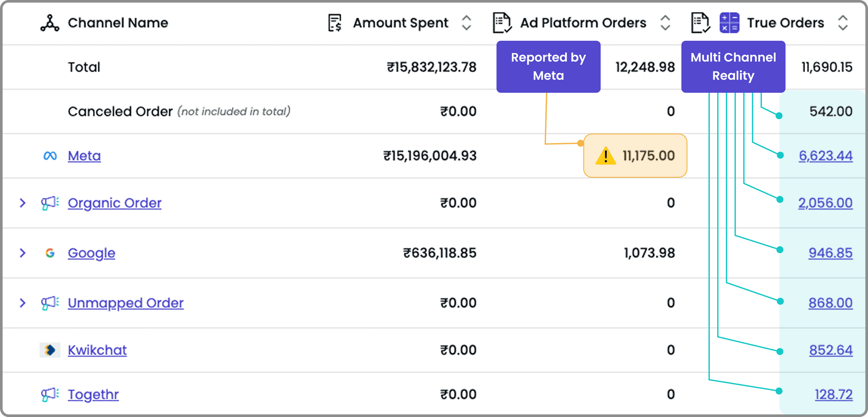Click the Google logo icon
This screenshot has height=417, width=868.
pyautogui.click(x=50, y=253)
